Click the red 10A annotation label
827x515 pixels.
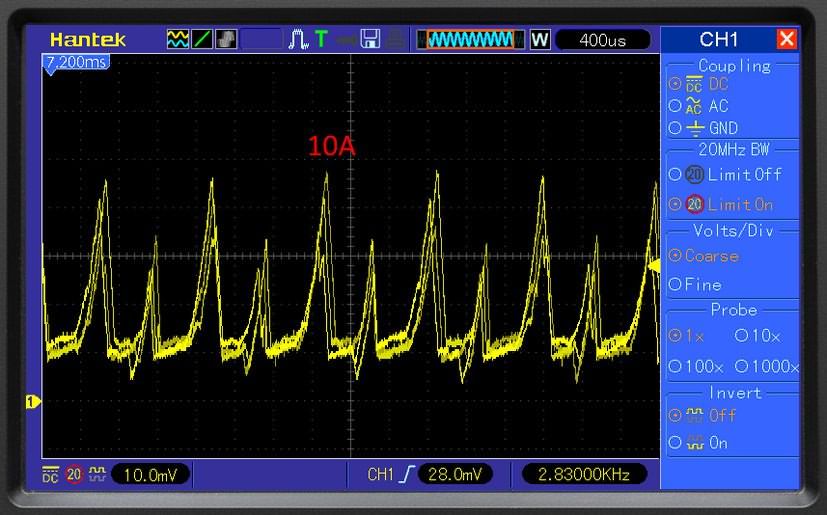(331, 146)
